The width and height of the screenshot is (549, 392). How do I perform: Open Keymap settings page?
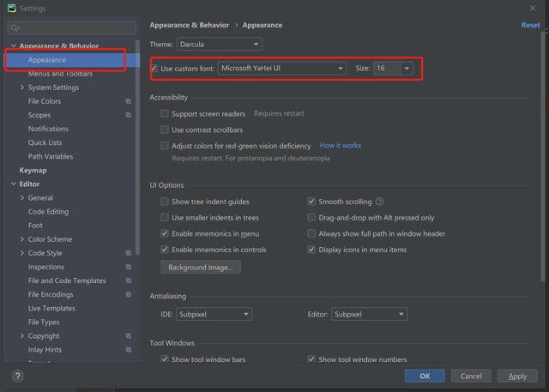[x=33, y=171]
